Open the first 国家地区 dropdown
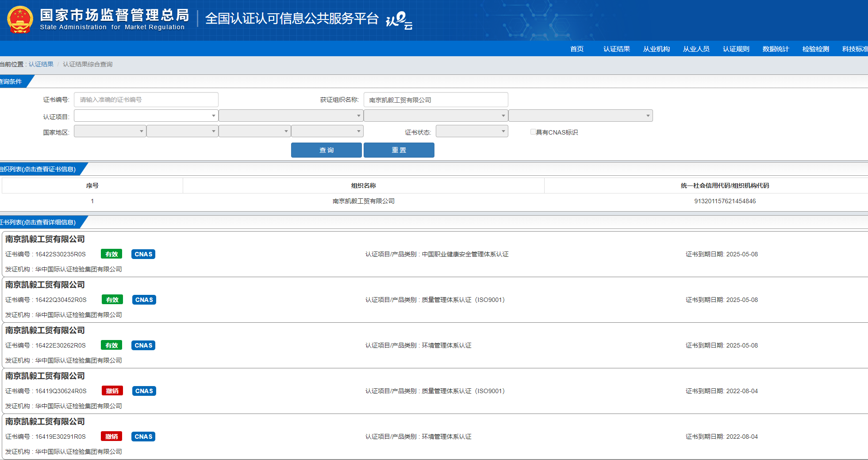The height and width of the screenshot is (460, 868). pyautogui.click(x=110, y=131)
